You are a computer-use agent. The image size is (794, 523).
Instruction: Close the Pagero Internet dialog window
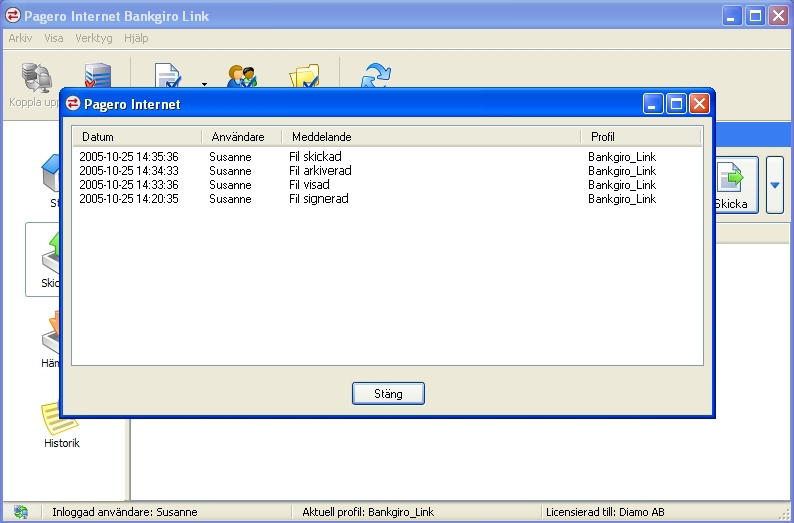[699, 104]
